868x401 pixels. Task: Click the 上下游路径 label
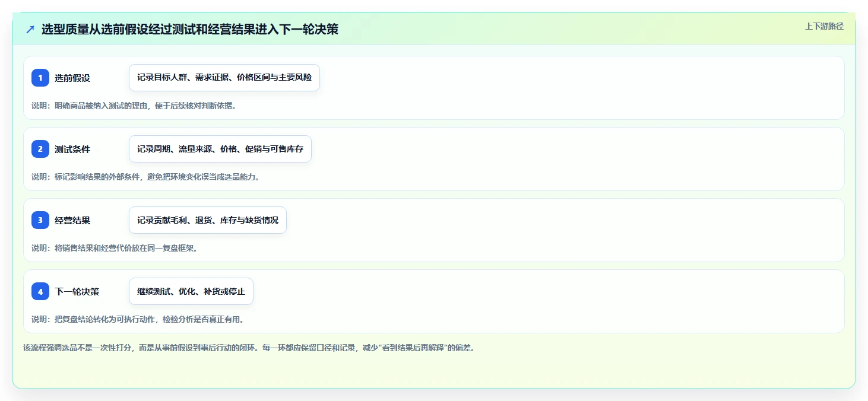tap(824, 26)
